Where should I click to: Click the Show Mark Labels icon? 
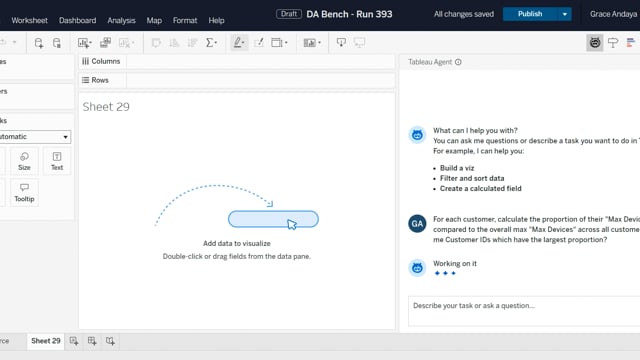259,42
